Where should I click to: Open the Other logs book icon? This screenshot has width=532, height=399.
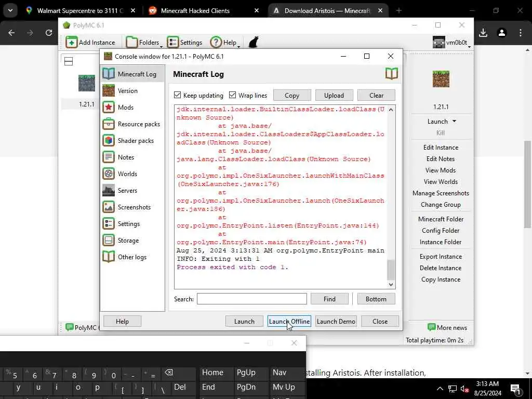(x=109, y=257)
